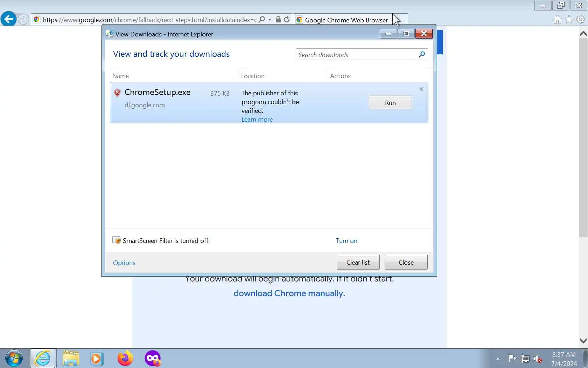
Task: Go back using the IE back arrow
Action: [8, 19]
